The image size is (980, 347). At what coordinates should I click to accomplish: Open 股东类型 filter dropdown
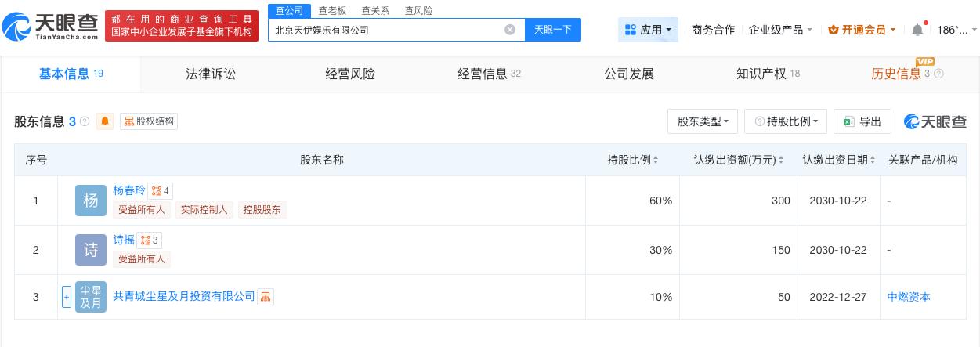(703, 121)
